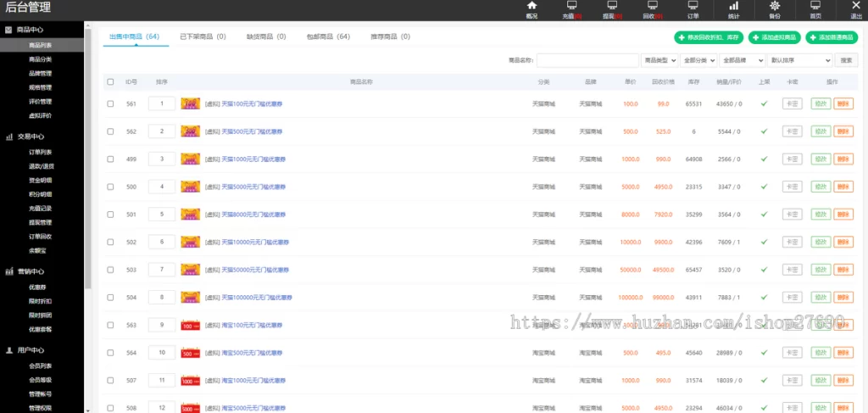This screenshot has height=413, width=868.
Task: Select the checkbox for product ID 500
Action: coord(110,187)
